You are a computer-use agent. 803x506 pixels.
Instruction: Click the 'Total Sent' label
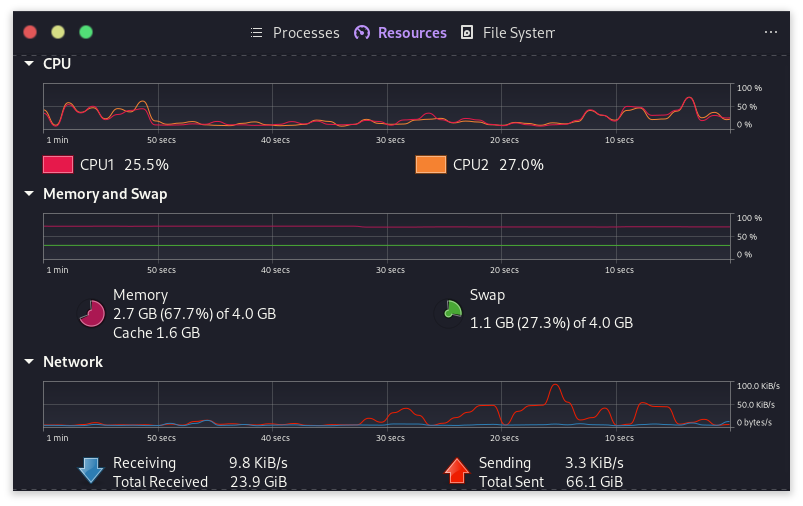point(511,482)
